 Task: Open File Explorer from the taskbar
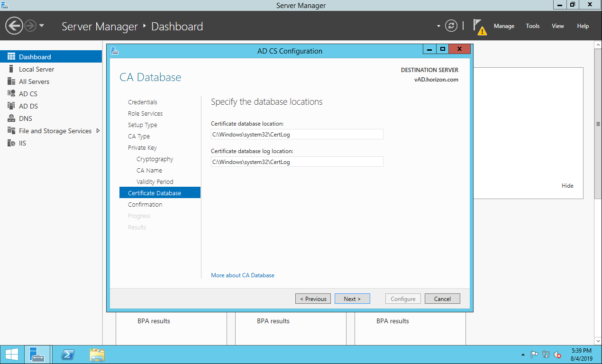point(97,355)
